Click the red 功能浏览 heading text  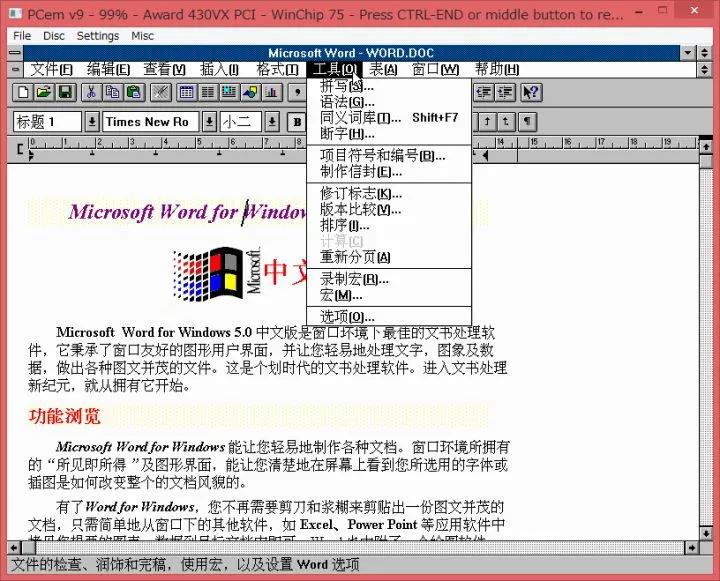(64, 417)
